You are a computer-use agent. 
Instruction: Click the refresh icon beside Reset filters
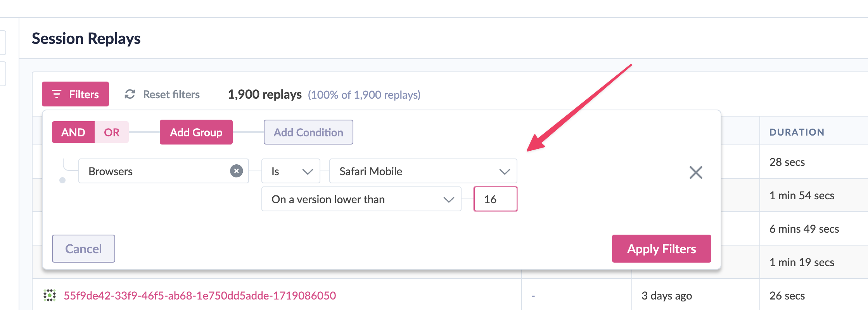[130, 94]
